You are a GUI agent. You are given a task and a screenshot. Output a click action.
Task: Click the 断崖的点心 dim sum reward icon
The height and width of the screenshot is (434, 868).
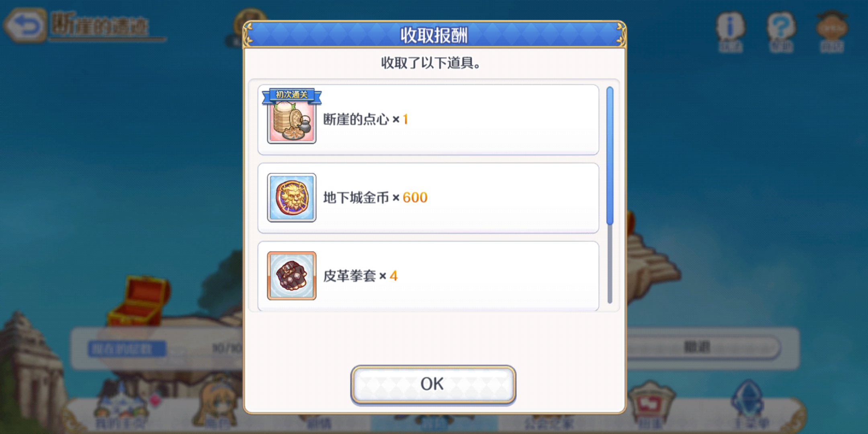pyautogui.click(x=292, y=121)
